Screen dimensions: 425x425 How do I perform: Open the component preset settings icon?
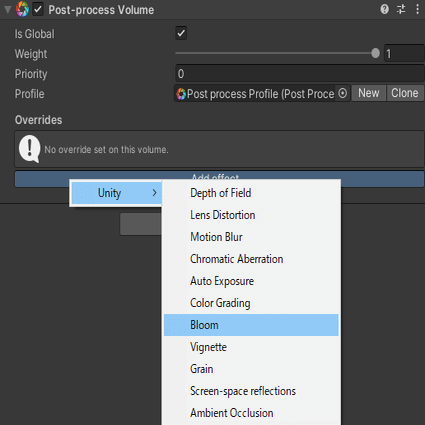[401, 9]
